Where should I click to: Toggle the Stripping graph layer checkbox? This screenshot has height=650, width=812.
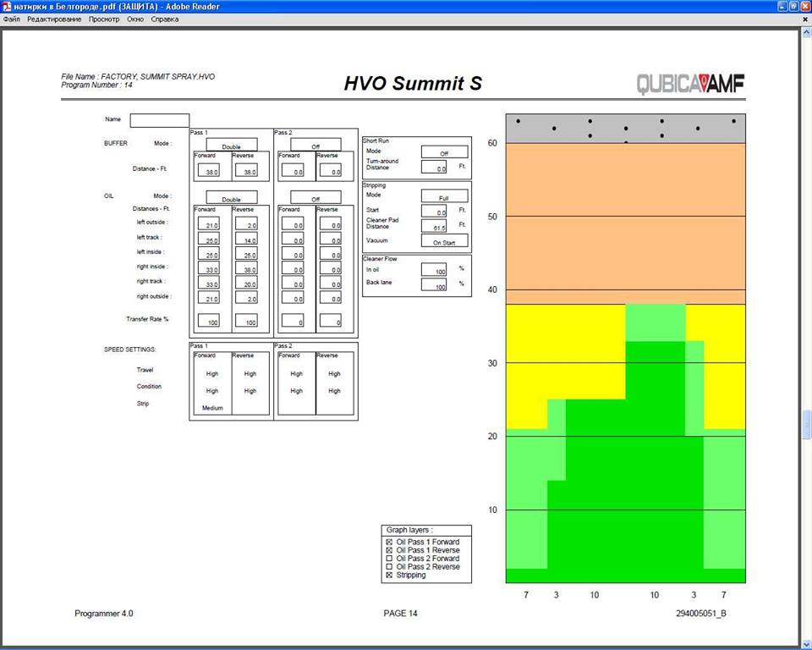point(389,575)
